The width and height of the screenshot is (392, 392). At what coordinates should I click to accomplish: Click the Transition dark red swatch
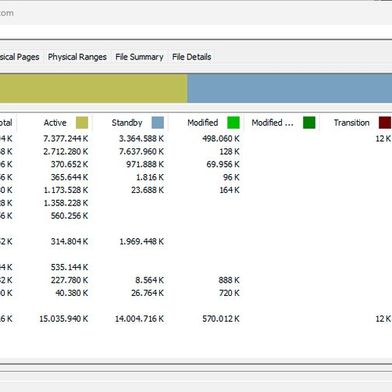(x=385, y=123)
